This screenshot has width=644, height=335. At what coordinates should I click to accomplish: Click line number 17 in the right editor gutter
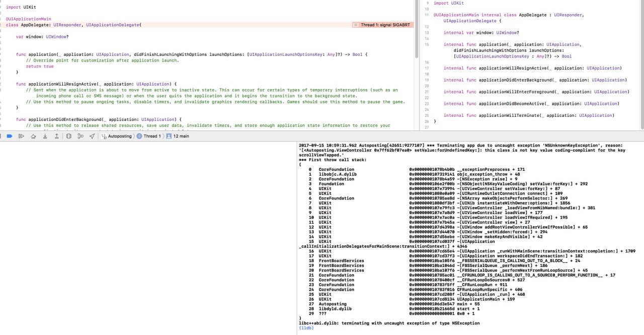click(427, 68)
